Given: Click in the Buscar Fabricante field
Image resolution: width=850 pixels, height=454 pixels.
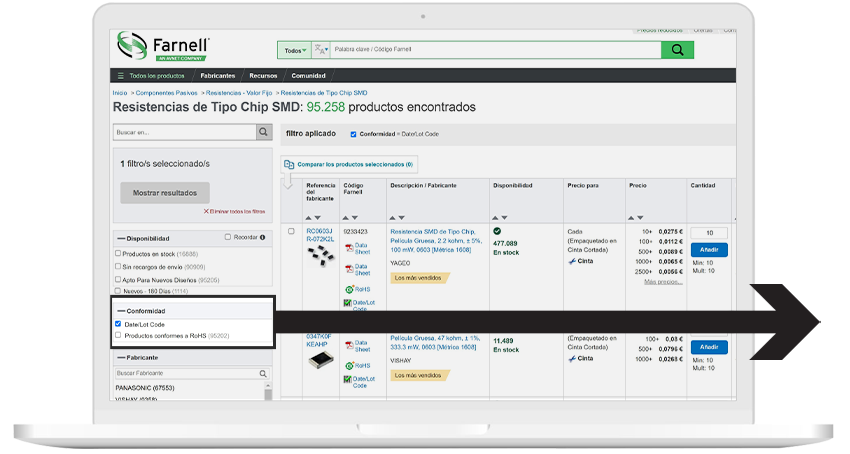Looking at the screenshot, I should tap(186, 373).
